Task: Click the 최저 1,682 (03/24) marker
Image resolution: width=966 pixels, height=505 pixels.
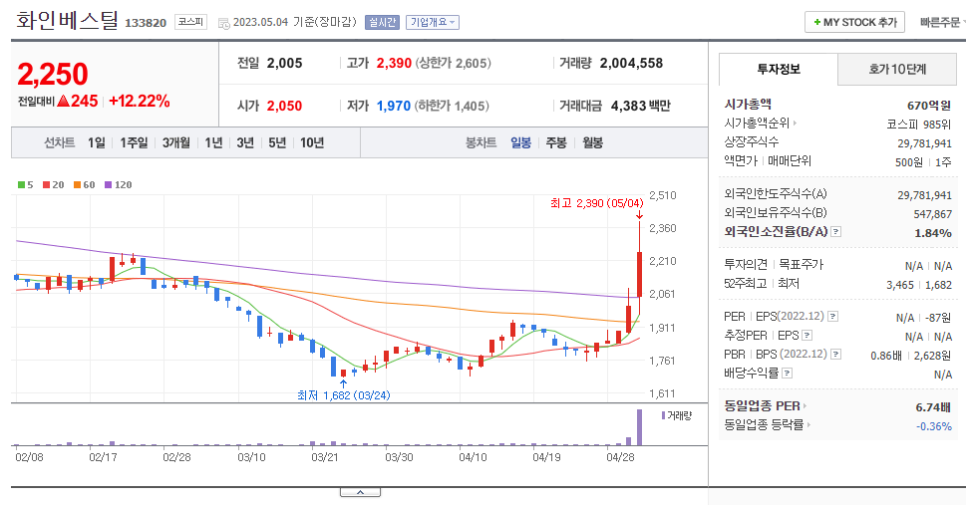Action: [x=344, y=395]
